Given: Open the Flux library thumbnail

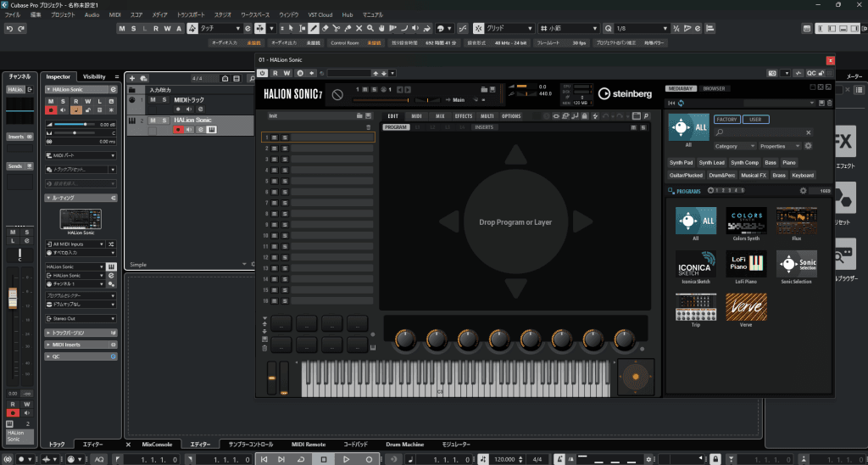Looking at the screenshot, I should pos(797,221).
